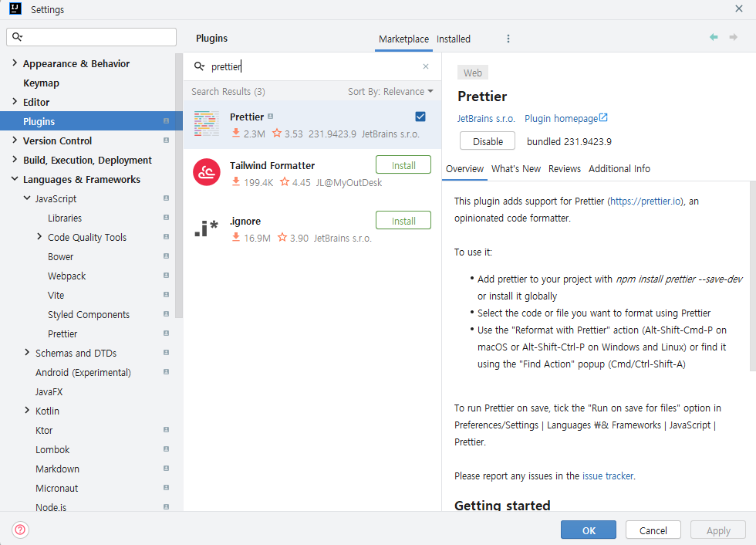Uncheck the Prettier plugin enabled checkbox
Screen dimensions: 756x545
[420, 117]
